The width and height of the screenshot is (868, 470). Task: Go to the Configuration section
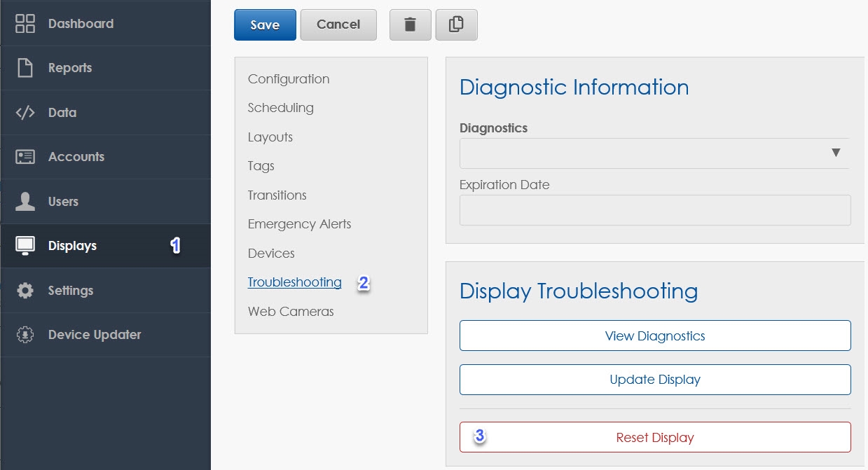(288, 79)
